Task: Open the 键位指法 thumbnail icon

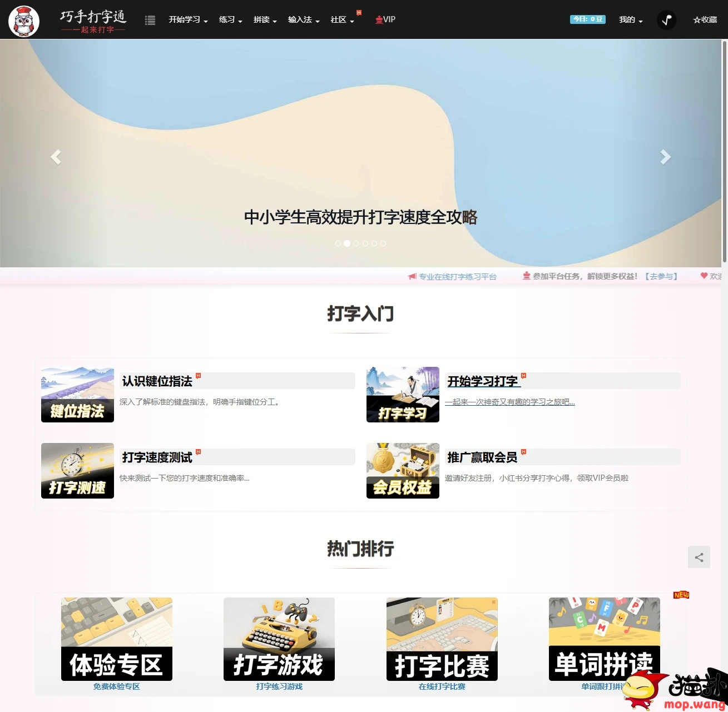Action: click(77, 395)
